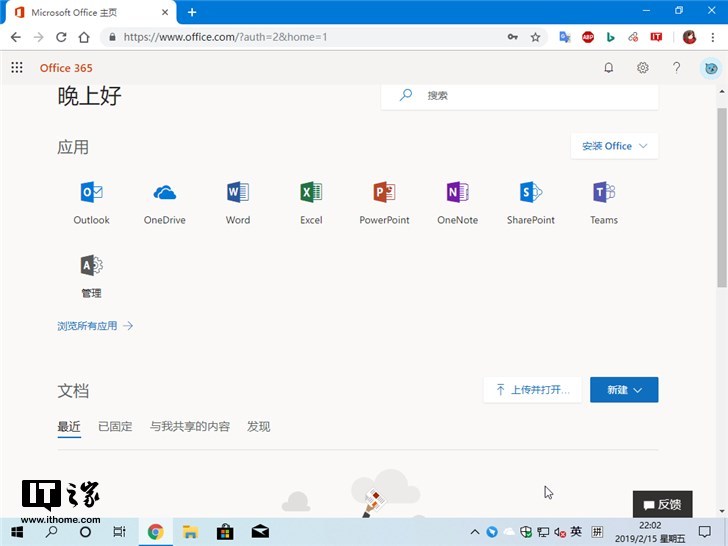Screen dimensions: 728x546
Task: Launch OneDrive from the apps list
Action: (x=164, y=193)
